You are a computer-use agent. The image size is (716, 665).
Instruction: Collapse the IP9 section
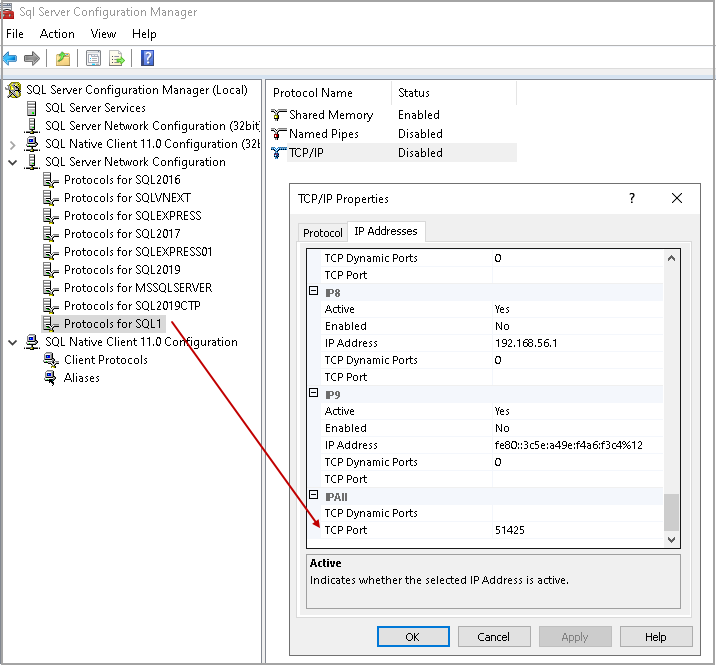tap(313, 393)
